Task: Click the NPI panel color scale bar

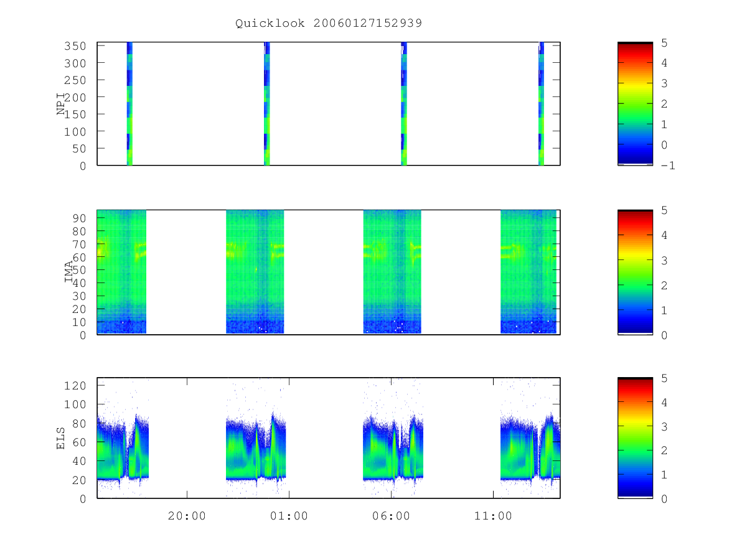Action: coord(635,104)
